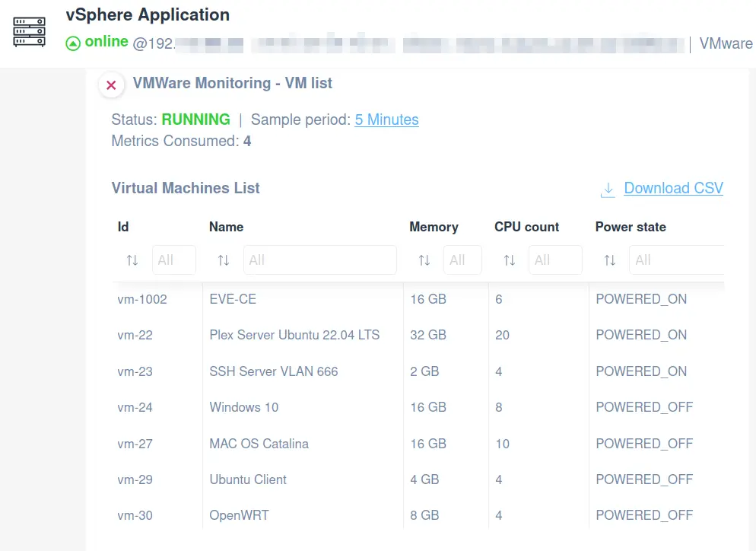Viewport: 756px width, 551px height.
Task: Open the 5 Minutes sample period link
Action: point(386,119)
